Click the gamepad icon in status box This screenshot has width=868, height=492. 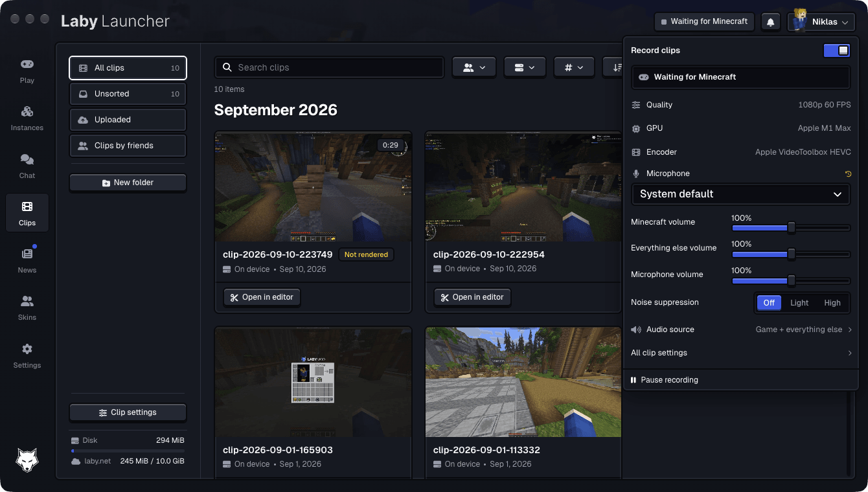point(644,77)
